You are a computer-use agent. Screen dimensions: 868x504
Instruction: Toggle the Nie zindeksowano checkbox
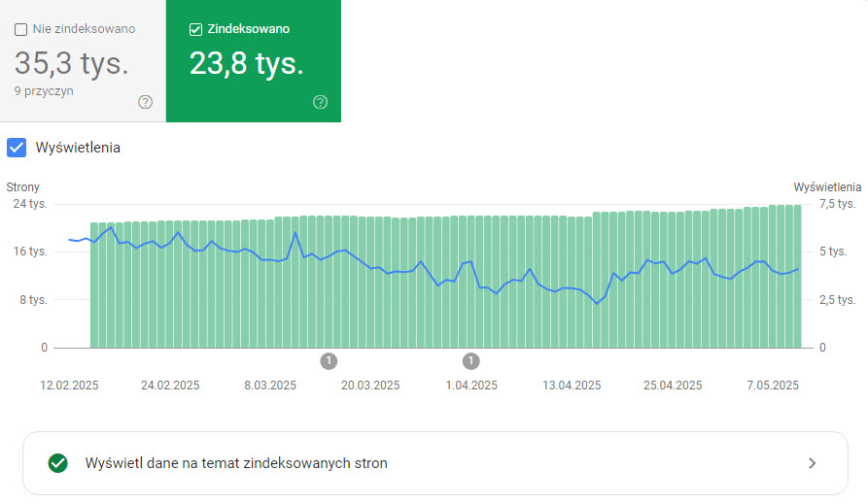click(x=21, y=29)
